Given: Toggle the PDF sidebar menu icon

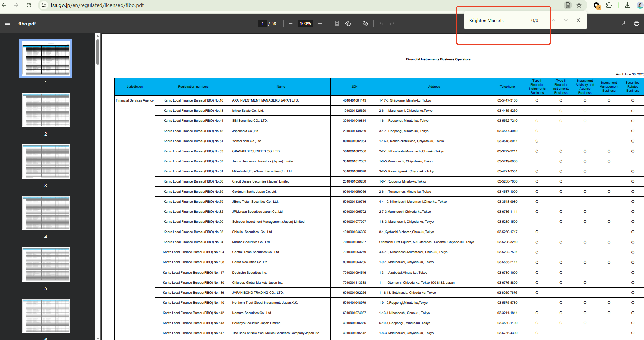Looking at the screenshot, I should [x=7, y=23].
